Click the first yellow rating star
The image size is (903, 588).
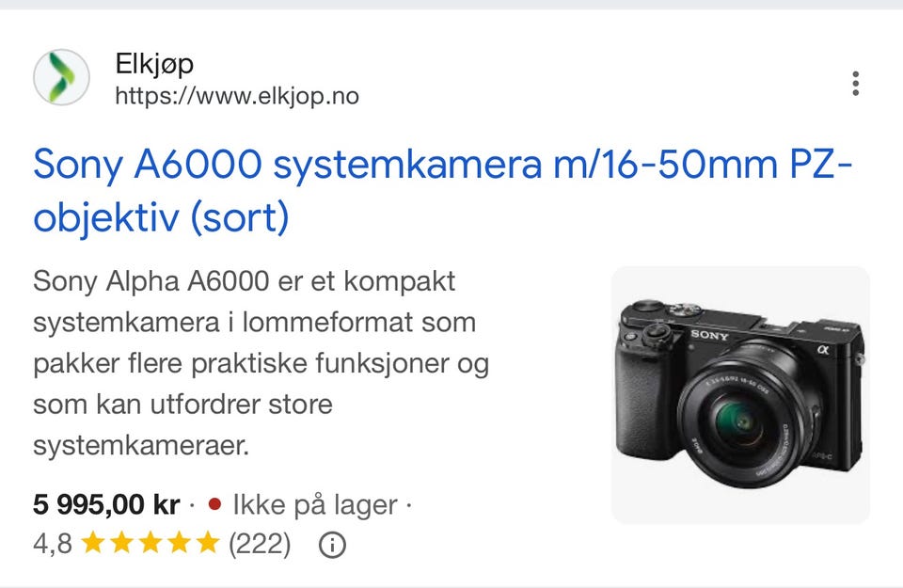[x=93, y=543]
